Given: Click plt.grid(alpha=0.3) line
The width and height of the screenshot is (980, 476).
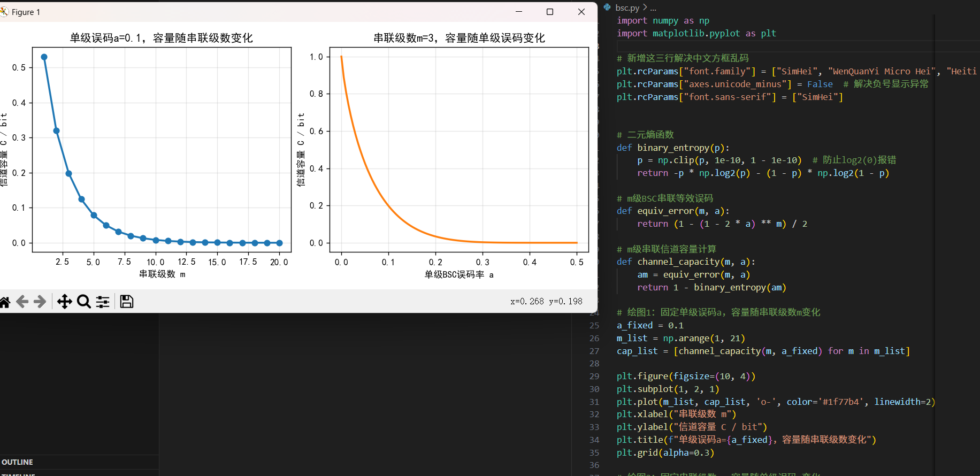Looking at the screenshot, I should [665, 452].
